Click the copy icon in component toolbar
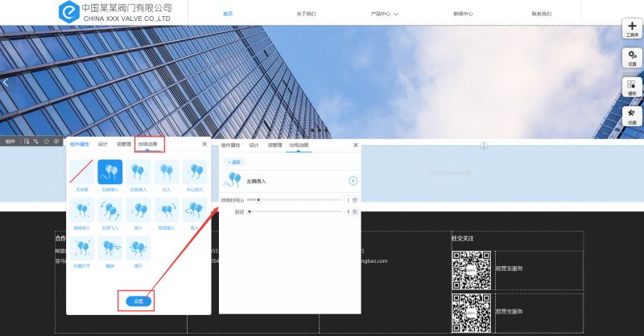Viewport: 644px width, 336px height. click(27, 141)
